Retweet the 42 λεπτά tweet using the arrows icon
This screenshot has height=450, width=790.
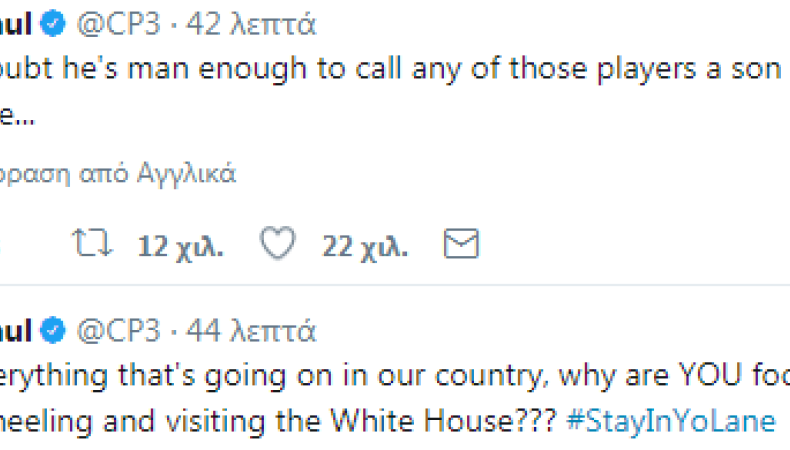click(x=92, y=244)
